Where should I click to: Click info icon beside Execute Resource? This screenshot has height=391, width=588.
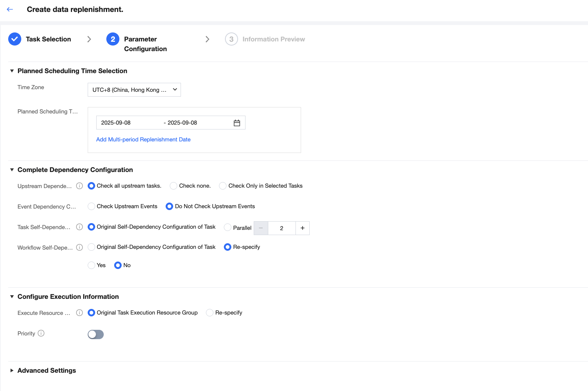click(x=79, y=313)
